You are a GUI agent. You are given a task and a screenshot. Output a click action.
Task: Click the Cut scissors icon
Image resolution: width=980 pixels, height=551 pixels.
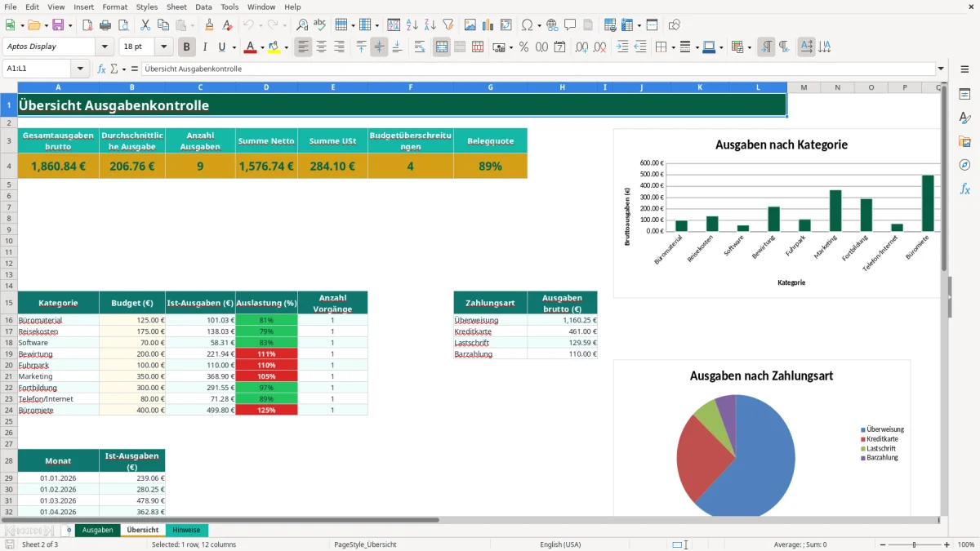click(145, 25)
